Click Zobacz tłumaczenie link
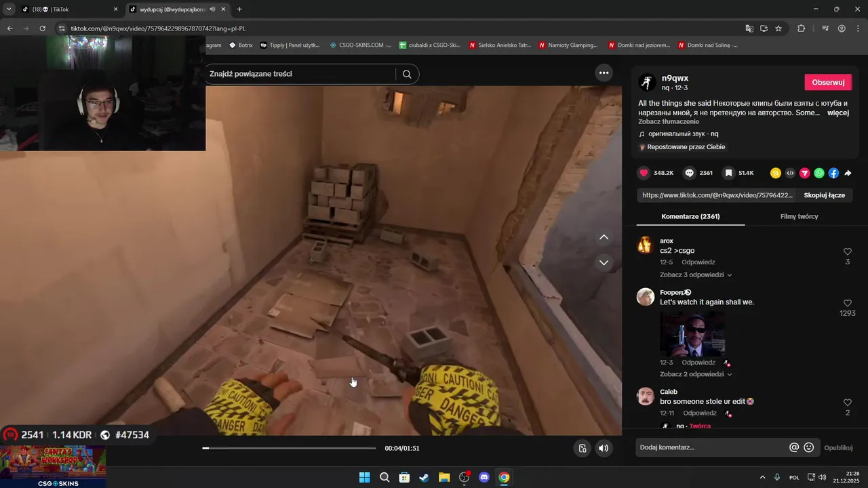Viewport: 868px width, 488px height. (x=669, y=121)
